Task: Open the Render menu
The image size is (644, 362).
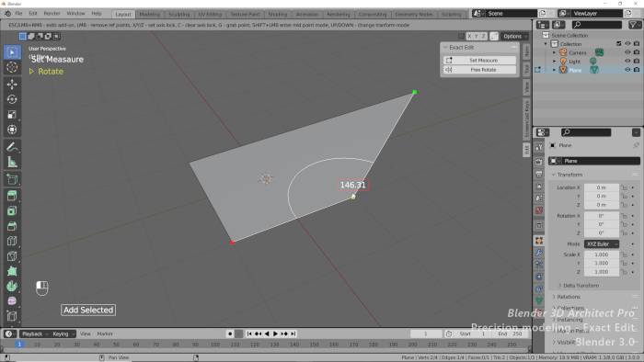Action: pyautogui.click(x=52, y=14)
